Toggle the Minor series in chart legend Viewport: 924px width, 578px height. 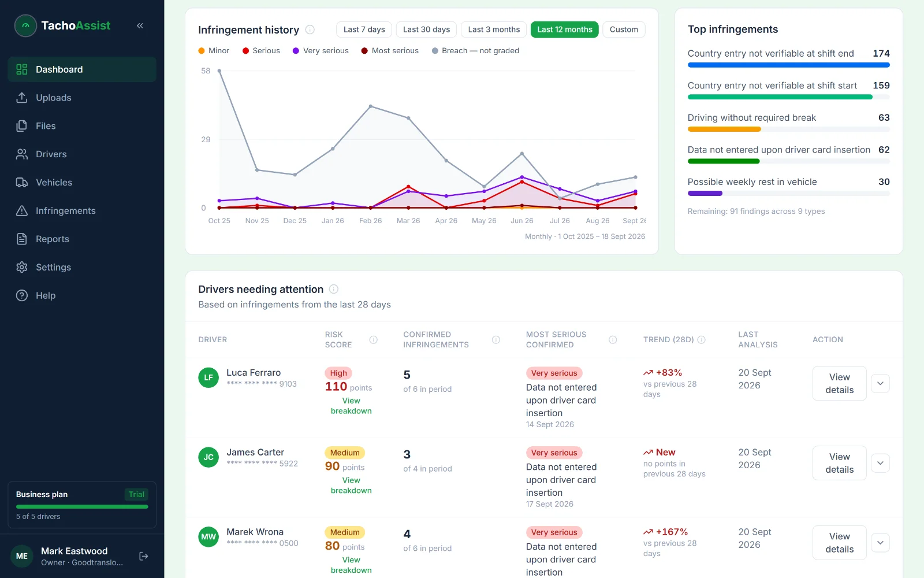(214, 51)
